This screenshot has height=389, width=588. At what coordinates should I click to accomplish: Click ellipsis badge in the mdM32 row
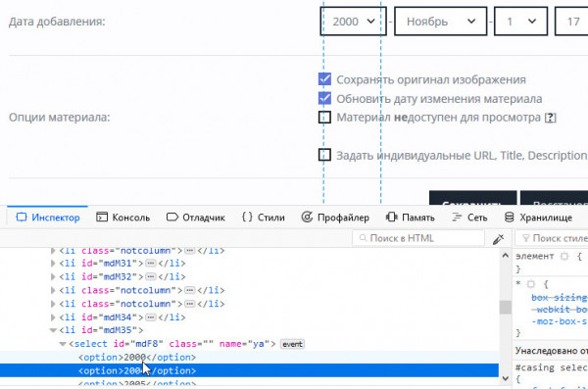tap(151, 277)
